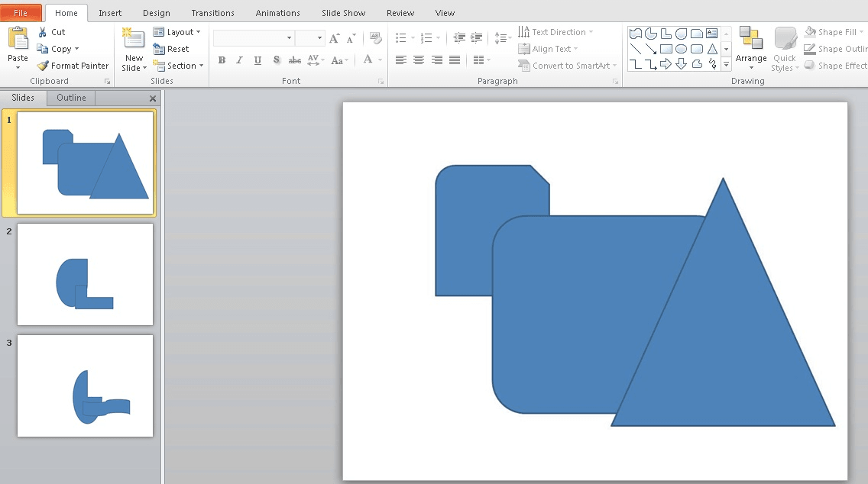Open the Clipboard dialog launcher
The height and width of the screenshot is (484, 868).
[x=108, y=82]
